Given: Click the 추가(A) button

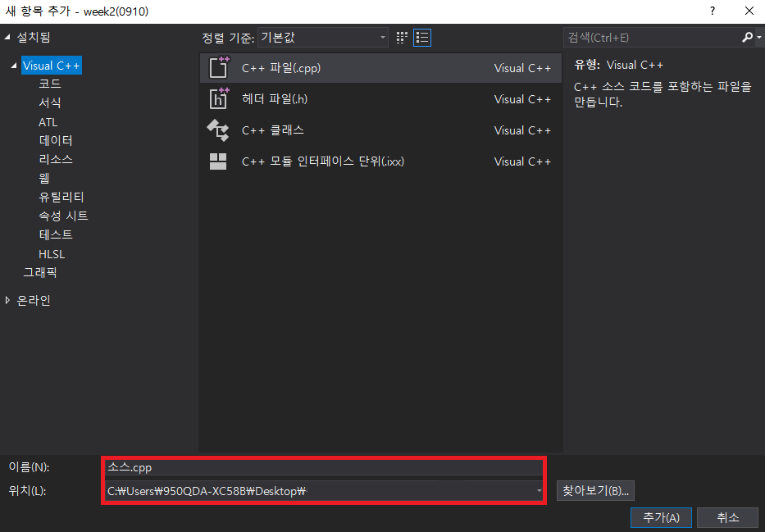Looking at the screenshot, I should pyautogui.click(x=661, y=518).
